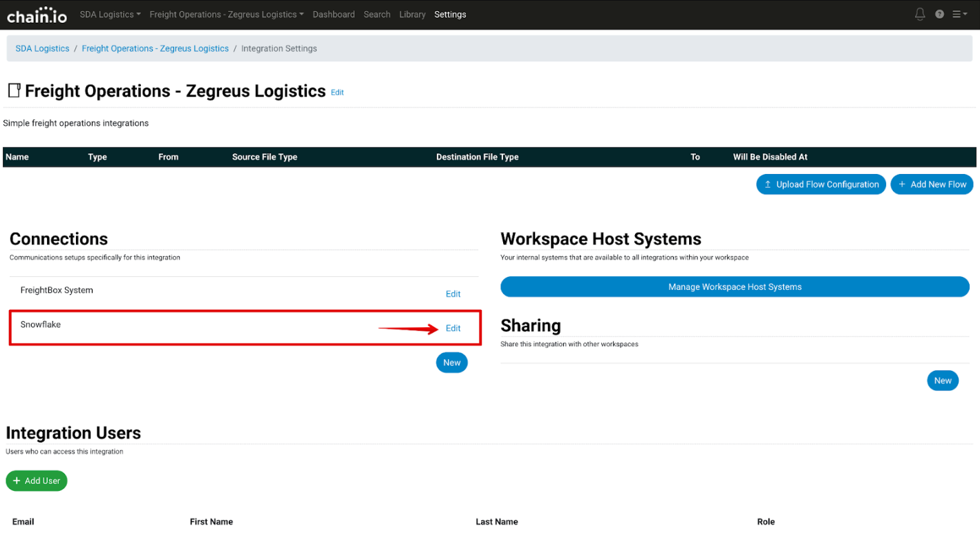
Task: Click Simple freight operations integrations description
Action: [76, 124]
